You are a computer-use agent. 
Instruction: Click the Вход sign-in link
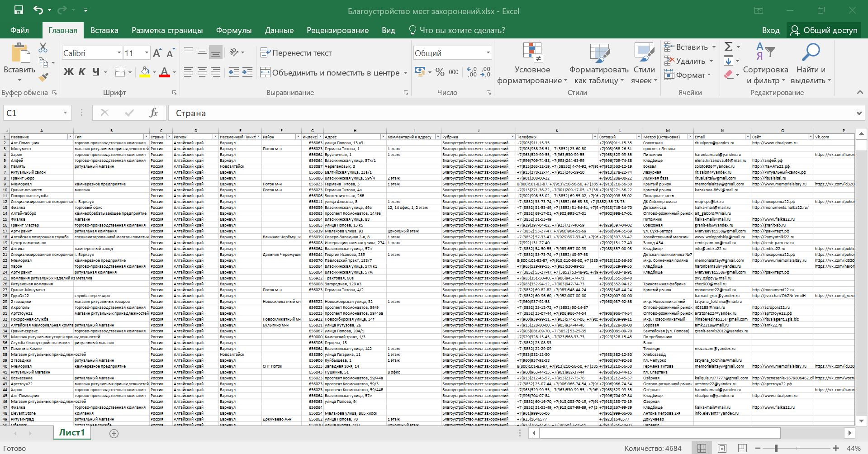[x=770, y=30]
